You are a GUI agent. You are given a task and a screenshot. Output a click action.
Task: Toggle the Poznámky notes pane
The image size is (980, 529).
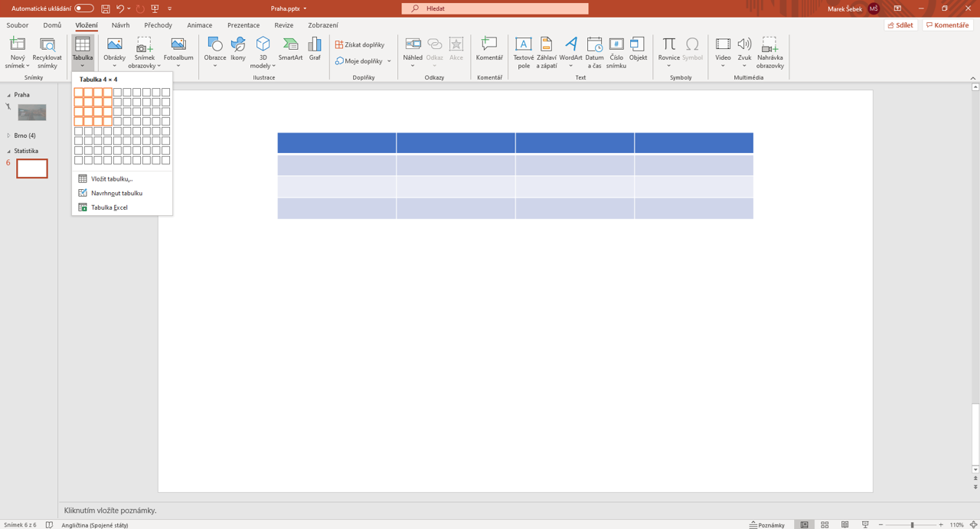pos(766,524)
